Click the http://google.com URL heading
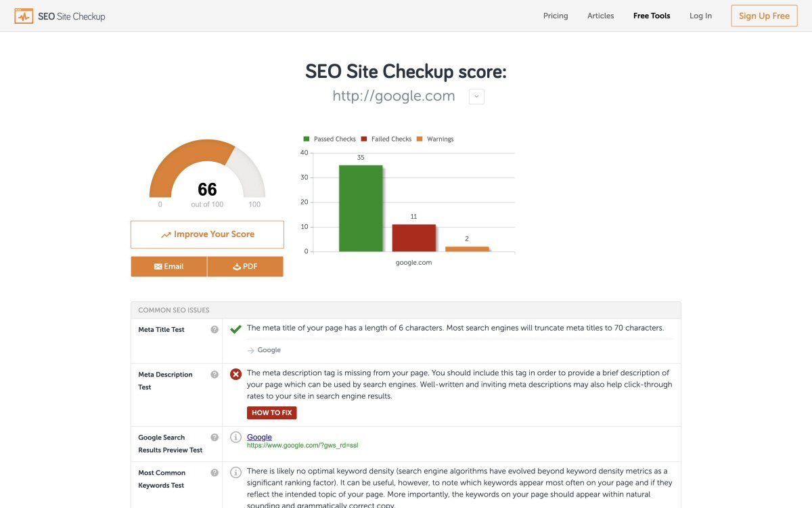The height and width of the screenshot is (508, 812). (394, 96)
